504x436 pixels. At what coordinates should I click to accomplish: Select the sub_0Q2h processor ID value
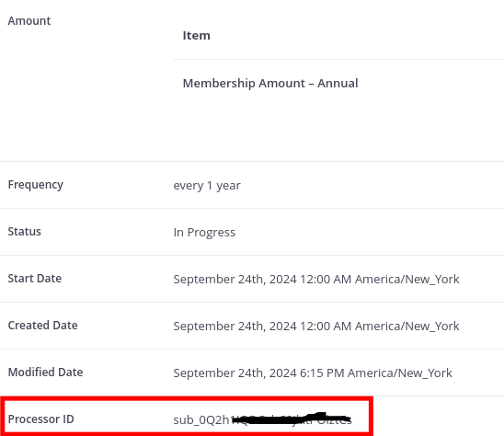pyautogui.click(x=262, y=419)
